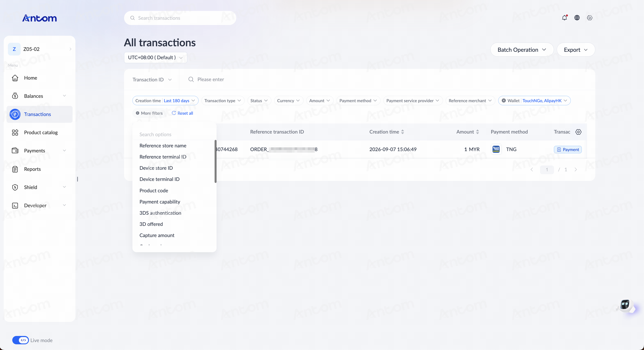Click the Batch Operation button
This screenshot has height=350, width=644.
click(522, 50)
